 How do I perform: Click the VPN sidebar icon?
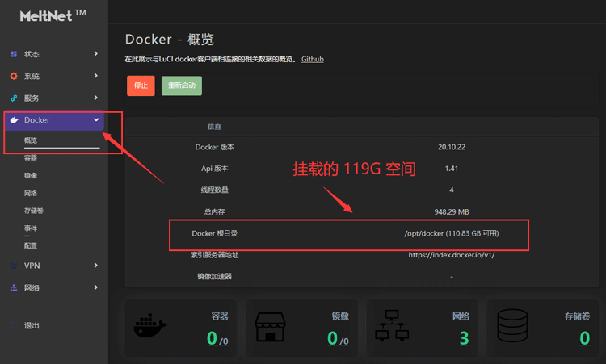pyautogui.click(x=14, y=266)
